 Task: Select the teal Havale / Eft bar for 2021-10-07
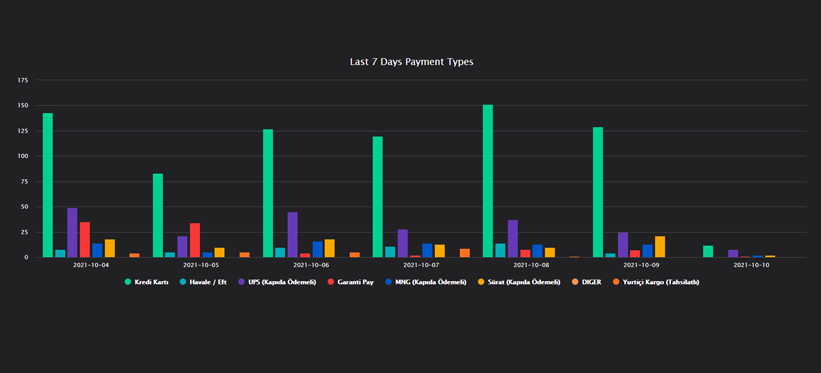(390, 252)
